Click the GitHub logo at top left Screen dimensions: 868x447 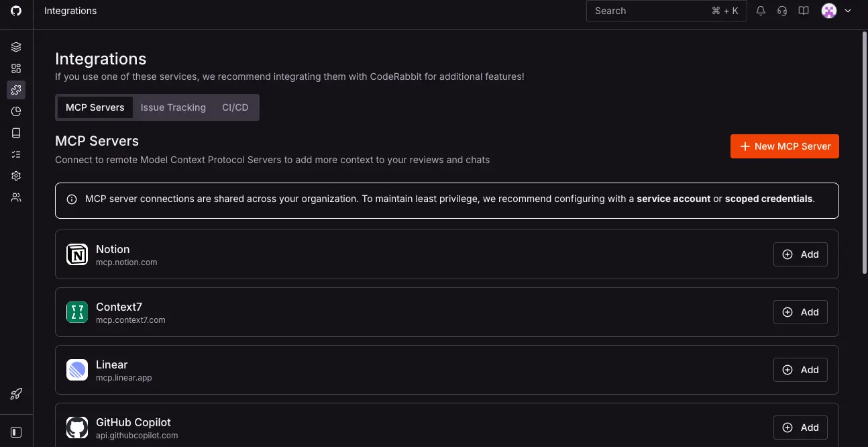[16, 11]
